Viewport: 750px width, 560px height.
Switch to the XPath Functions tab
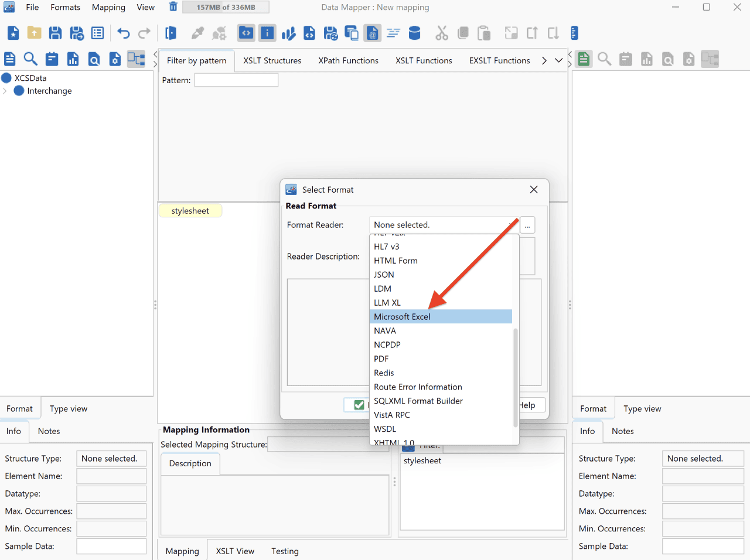349,60
